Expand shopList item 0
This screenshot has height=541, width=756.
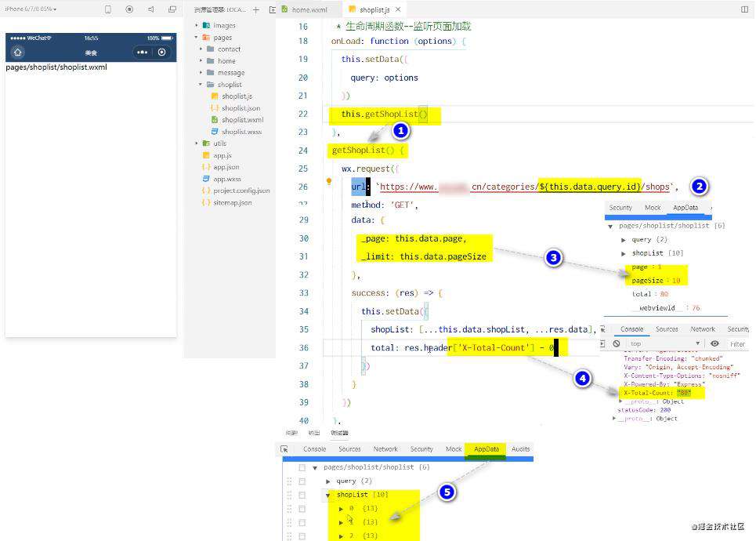click(342, 509)
